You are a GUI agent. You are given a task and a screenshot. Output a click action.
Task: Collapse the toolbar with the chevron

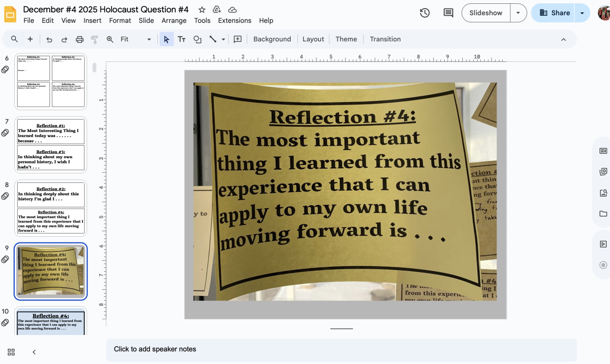[564, 40]
